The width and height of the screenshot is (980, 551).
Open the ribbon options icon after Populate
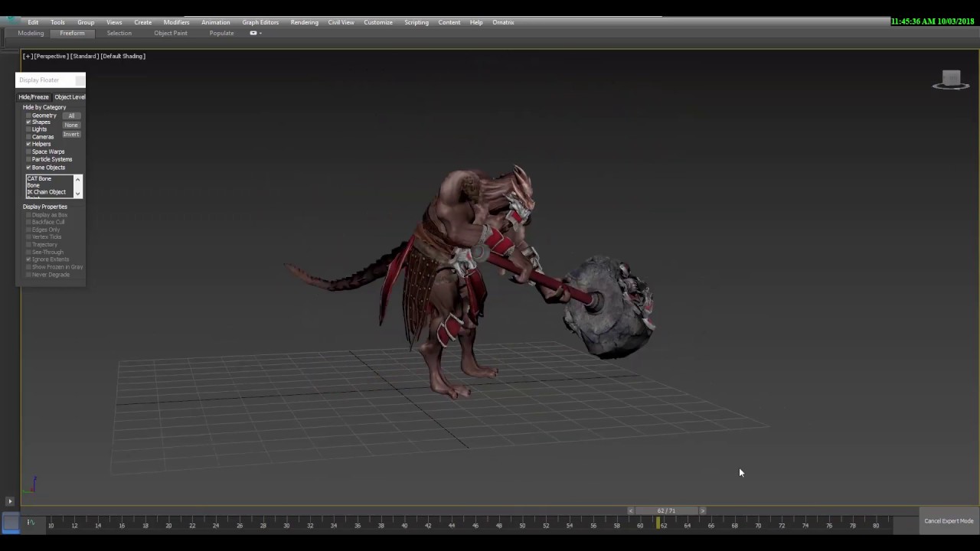tap(255, 33)
